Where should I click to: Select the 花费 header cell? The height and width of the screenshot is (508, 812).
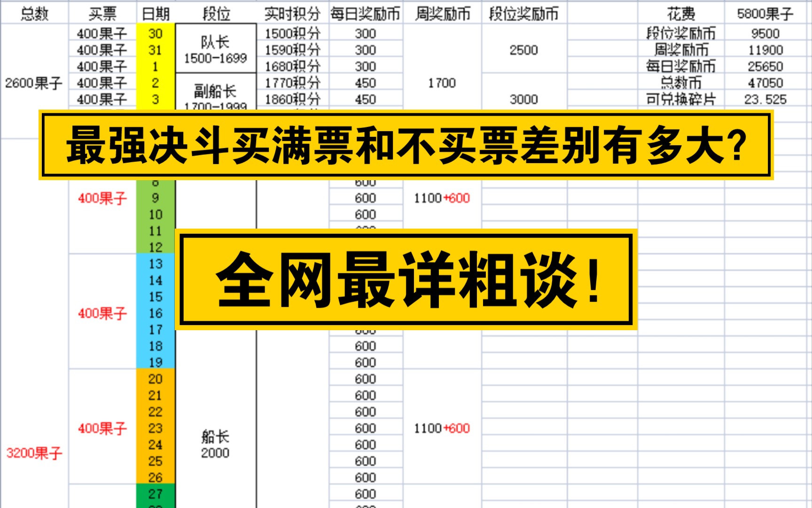(x=681, y=14)
